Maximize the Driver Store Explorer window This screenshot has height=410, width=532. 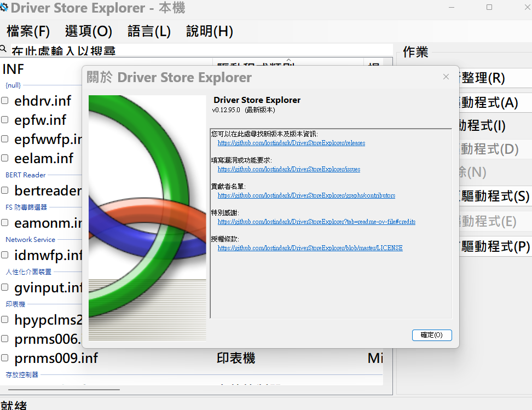coord(489,7)
